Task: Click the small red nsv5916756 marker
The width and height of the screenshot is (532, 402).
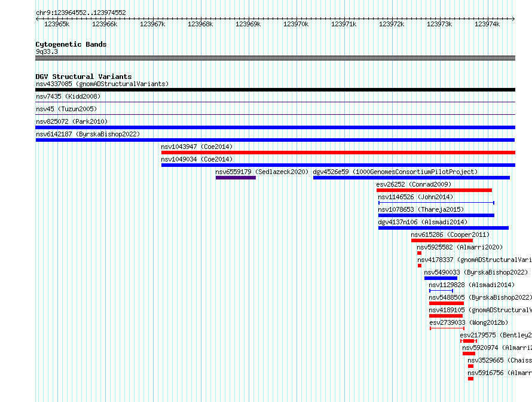Action: tap(470, 379)
